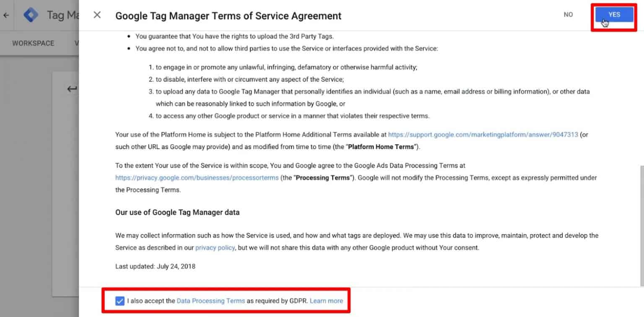This screenshot has width=644, height=317.
Task: Open the privacy policy link
Action: coord(215,247)
